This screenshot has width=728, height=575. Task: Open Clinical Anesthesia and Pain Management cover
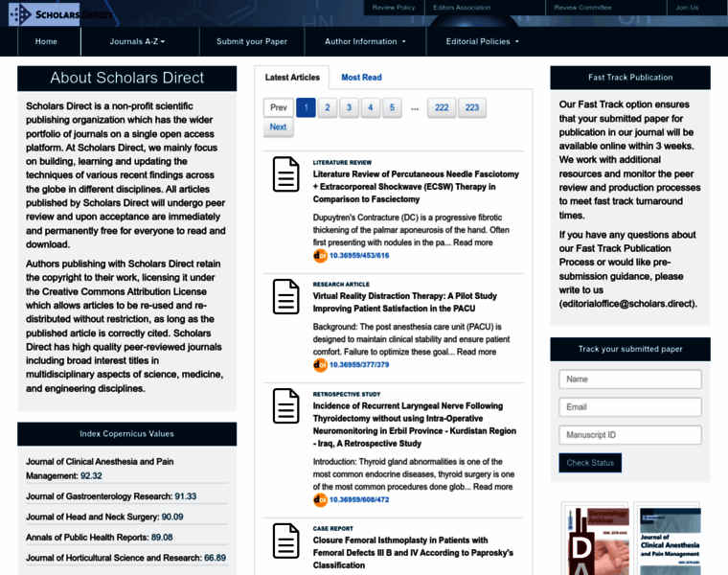point(667,540)
